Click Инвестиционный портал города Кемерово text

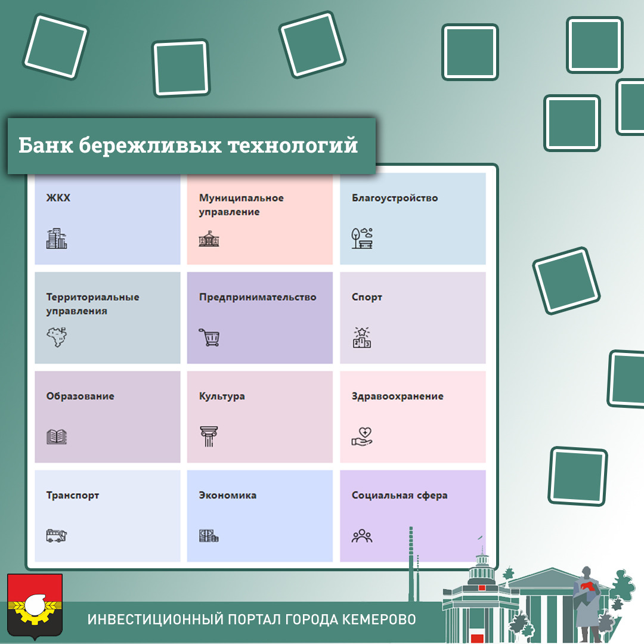point(252,620)
